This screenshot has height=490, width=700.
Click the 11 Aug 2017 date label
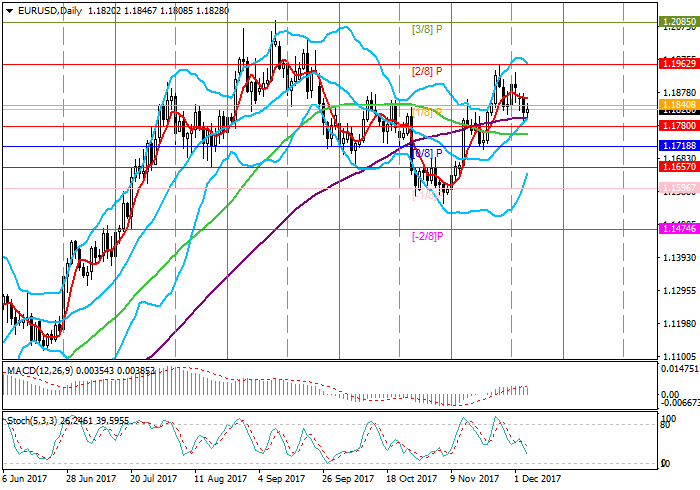click(221, 479)
